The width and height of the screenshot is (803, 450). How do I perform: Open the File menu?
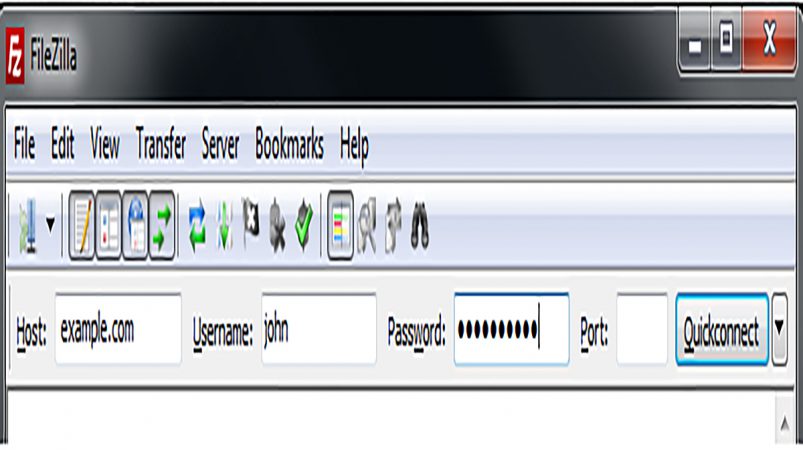click(x=24, y=144)
